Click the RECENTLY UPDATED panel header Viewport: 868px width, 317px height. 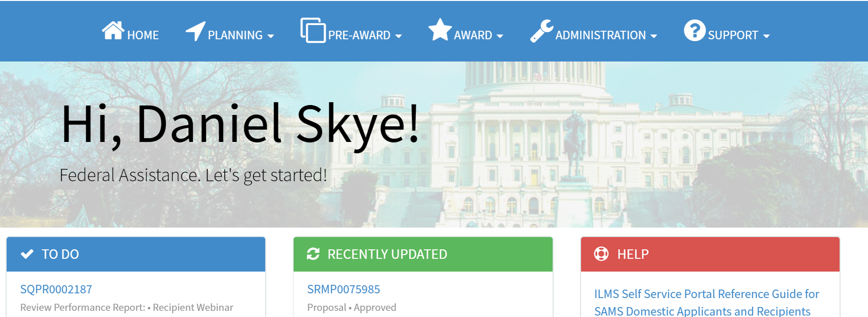tap(423, 254)
